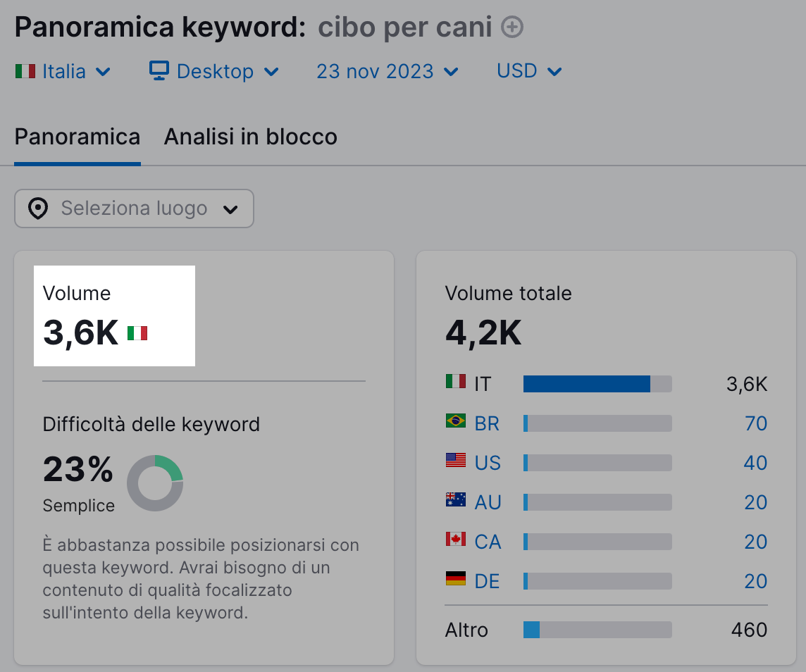
Task: Select the Panoramica tab
Action: pos(77,137)
